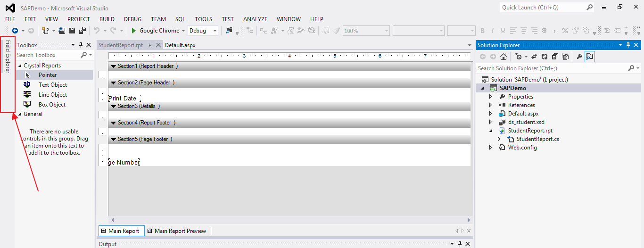This screenshot has width=644, height=248.
Task: Open the PROJECT menu
Action: (78, 19)
